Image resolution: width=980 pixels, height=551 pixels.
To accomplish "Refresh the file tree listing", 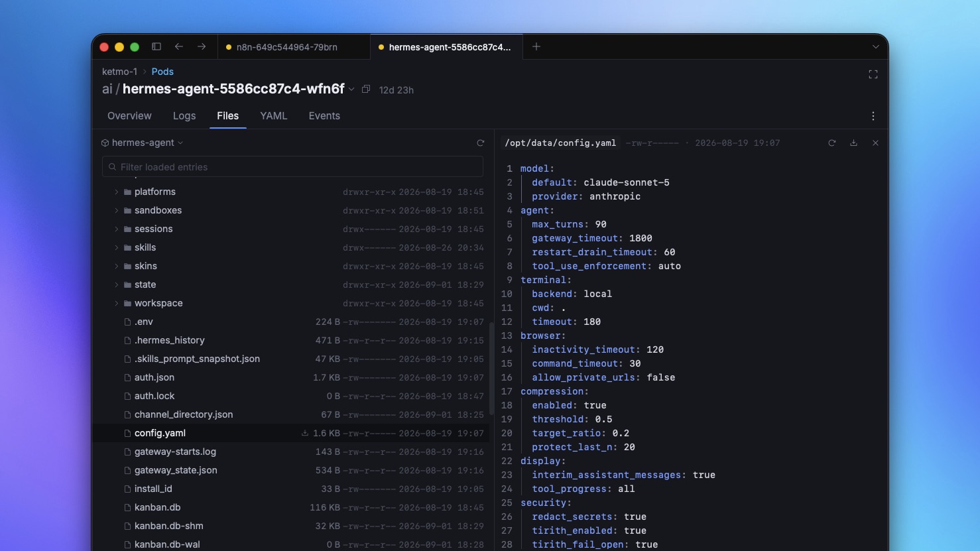I will click(481, 143).
